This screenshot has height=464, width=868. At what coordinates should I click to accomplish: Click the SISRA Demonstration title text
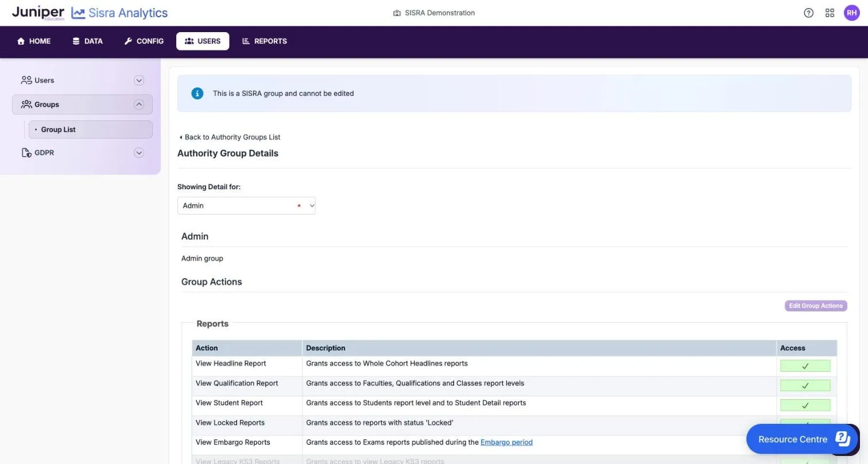pos(440,13)
